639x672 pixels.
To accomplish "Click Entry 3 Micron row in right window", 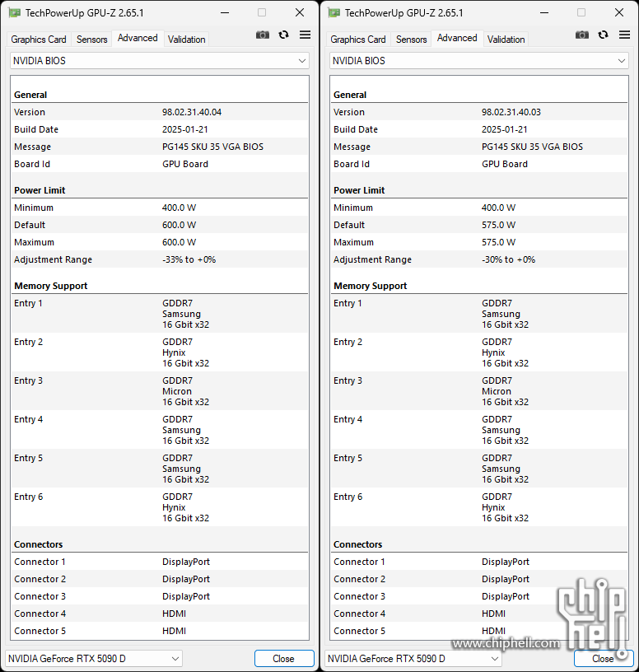I will click(x=478, y=391).
